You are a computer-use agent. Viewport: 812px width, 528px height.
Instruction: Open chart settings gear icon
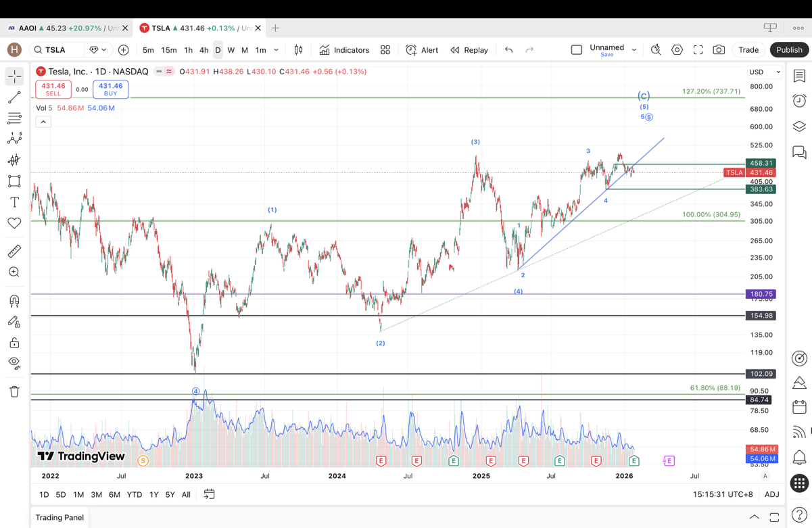(677, 50)
